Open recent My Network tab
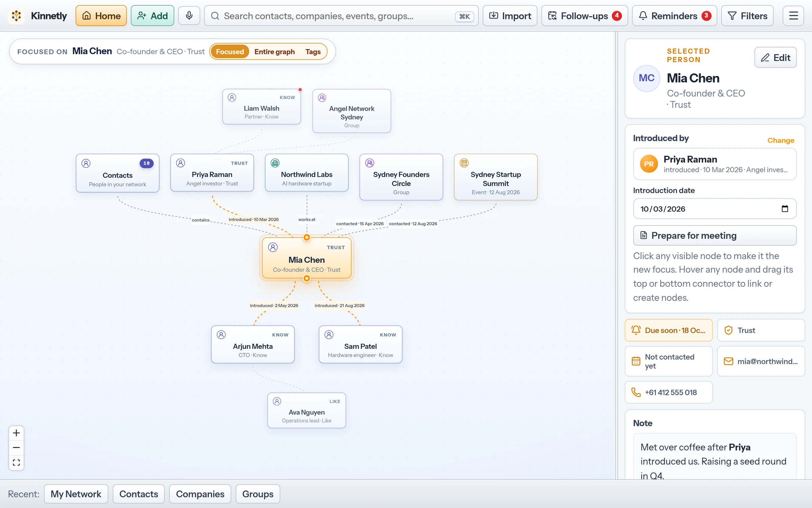812x508 pixels. click(x=76, y=494)
